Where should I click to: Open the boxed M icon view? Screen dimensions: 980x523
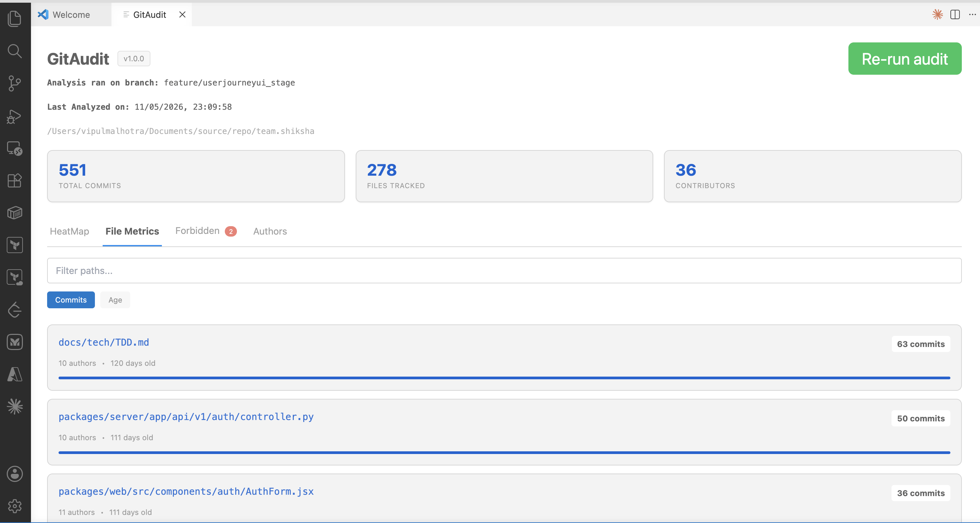click(x=14, y=342)
